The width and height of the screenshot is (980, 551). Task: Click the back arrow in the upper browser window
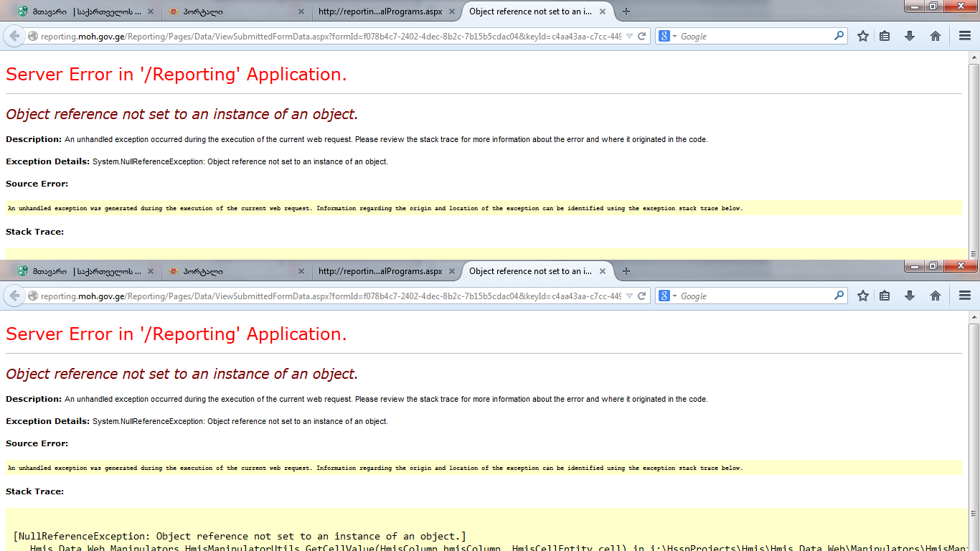point(15,36)
